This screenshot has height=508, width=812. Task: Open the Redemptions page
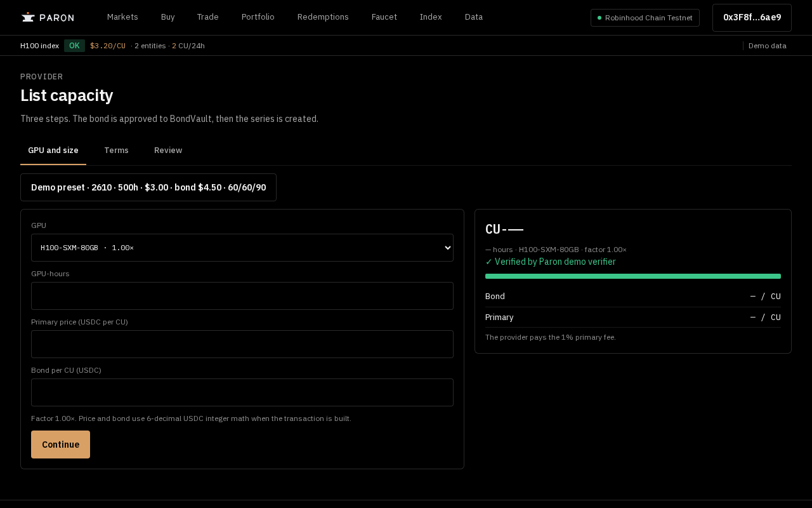323,17
